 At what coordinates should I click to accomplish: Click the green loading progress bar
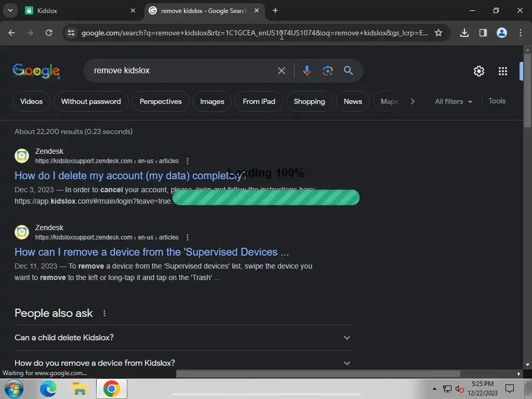[266, 197]
